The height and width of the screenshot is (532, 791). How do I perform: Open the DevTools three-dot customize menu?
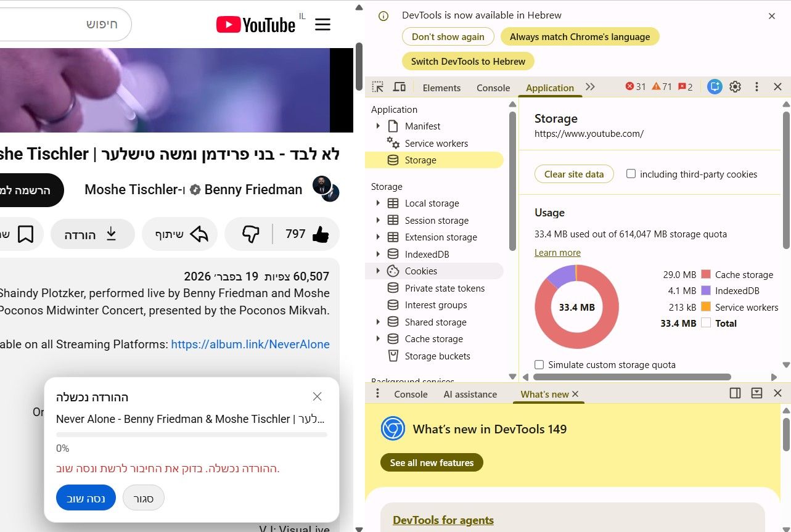(x=756, y=87)
